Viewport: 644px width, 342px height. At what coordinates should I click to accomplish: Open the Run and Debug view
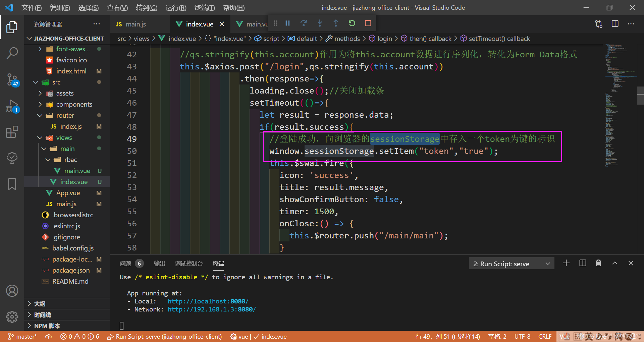pyautogui.click(x=12, y=106)
